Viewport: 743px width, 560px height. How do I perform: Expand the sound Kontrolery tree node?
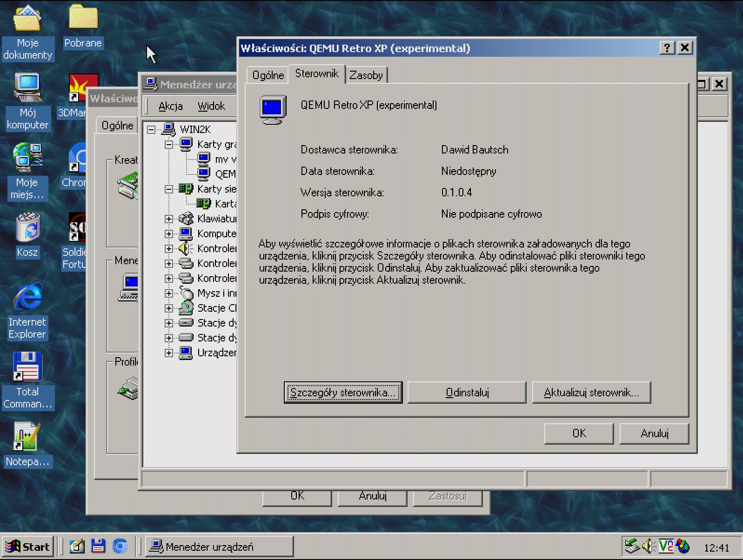(169, 249)
